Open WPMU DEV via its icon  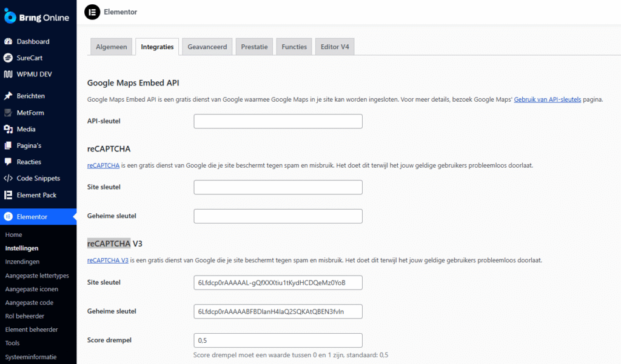pos(8,74)
